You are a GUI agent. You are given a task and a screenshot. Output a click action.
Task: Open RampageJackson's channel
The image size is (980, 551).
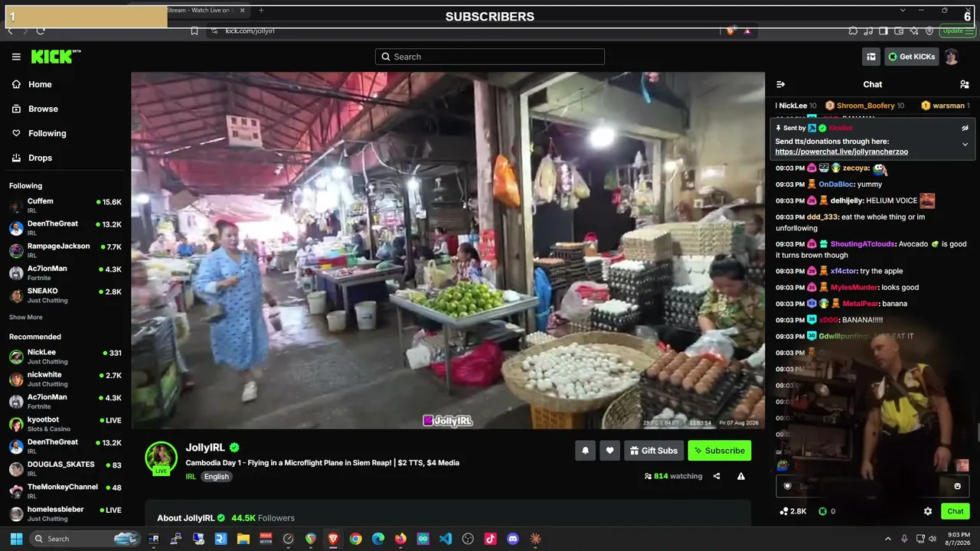[65, 250]
